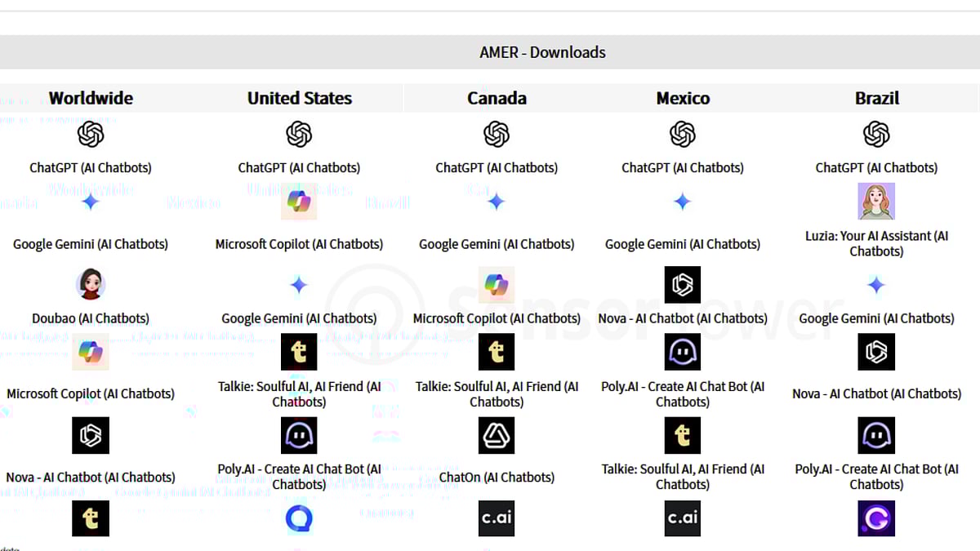980x551 pixels.
Task: Switch to the Brazil column header
Action: (876, 98)
